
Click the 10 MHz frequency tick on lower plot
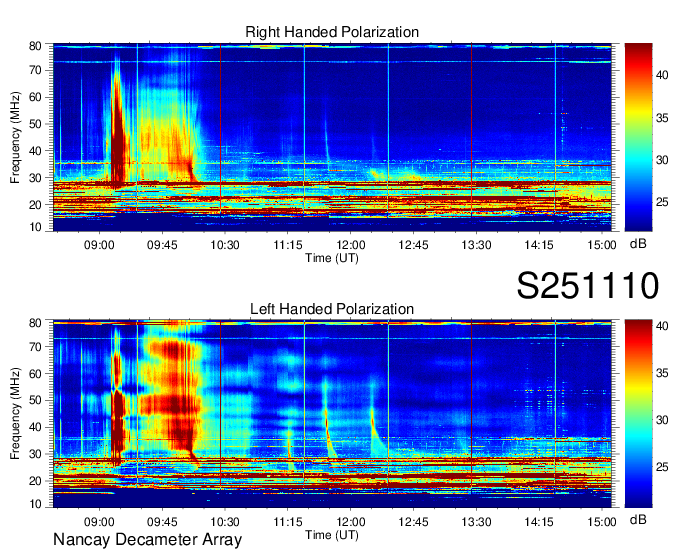click(34, 505)
